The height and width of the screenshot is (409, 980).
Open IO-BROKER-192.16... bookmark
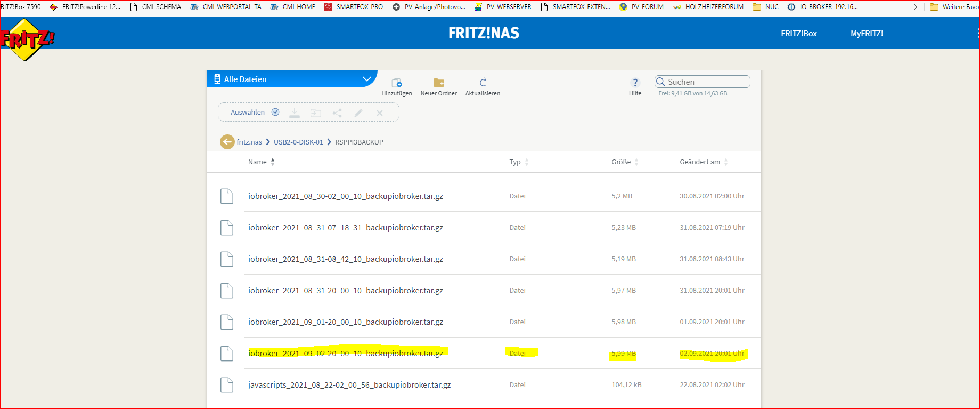coord(823,7)
